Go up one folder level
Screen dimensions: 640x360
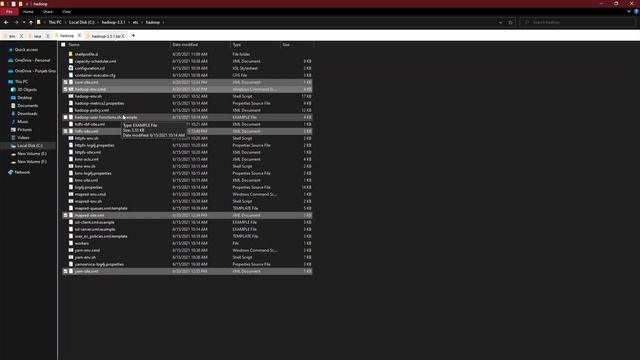click(x=31, y=22)
